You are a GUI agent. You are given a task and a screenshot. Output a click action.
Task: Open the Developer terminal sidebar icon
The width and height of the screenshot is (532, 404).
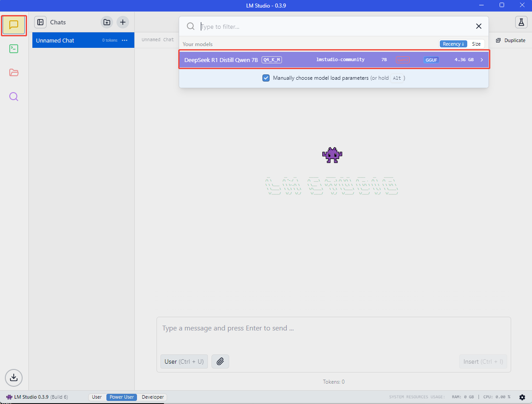pos(14,49)
